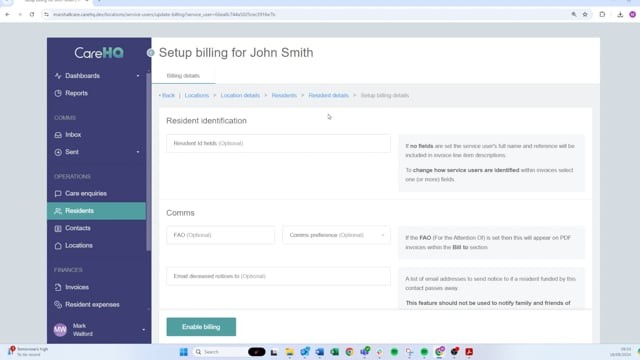640x360 pixels.
Task: Go to the Locations breadcrumb
Action: click(x=197, y=96)
